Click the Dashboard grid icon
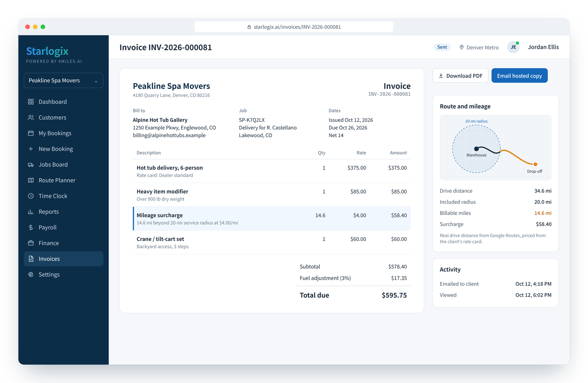The height and width of the screenshot is (383, 588). click(x=31, y=102)
